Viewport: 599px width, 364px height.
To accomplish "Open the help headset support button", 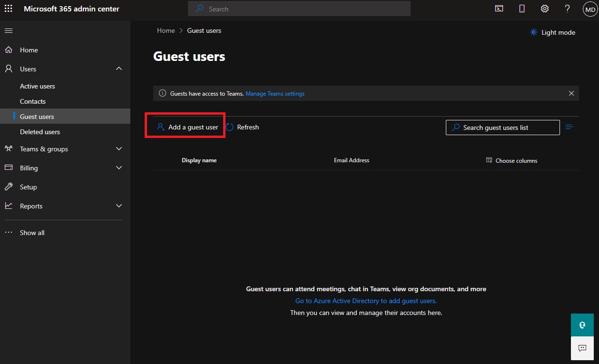I will pyautogui.click(x=582, y=325).
